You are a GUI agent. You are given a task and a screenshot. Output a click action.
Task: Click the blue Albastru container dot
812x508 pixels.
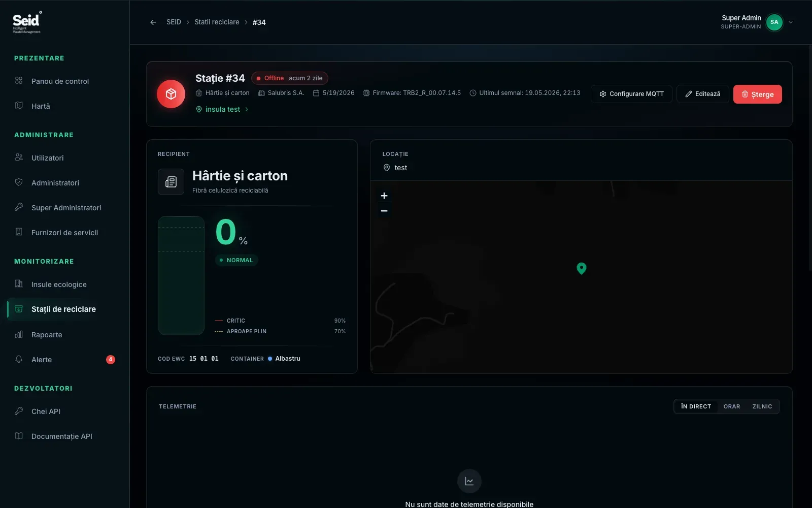coord(270,359)
